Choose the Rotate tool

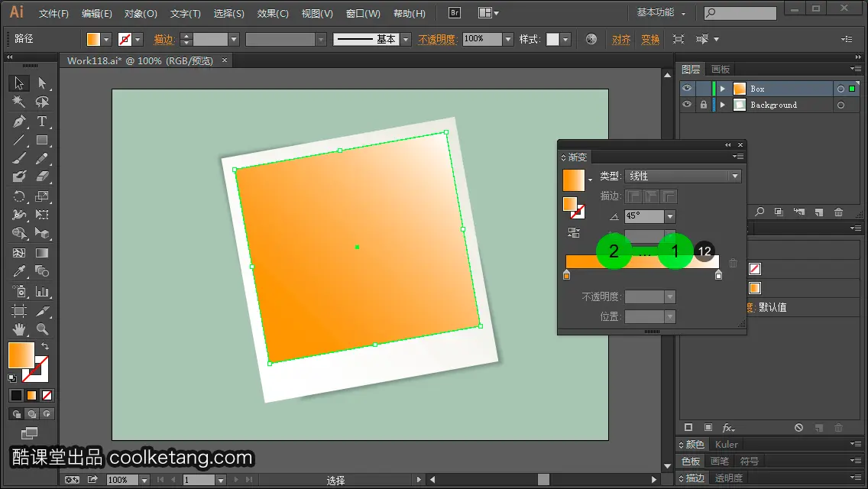click(19, 196)
